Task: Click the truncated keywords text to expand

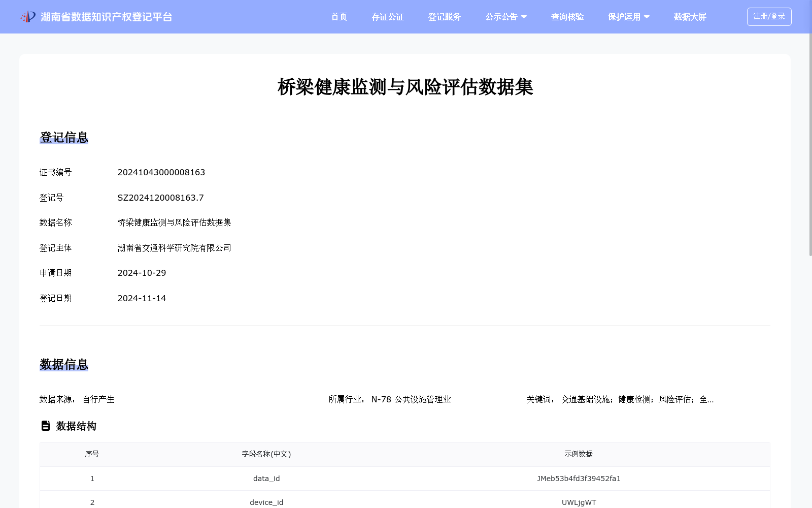Action: click(637, 399)
